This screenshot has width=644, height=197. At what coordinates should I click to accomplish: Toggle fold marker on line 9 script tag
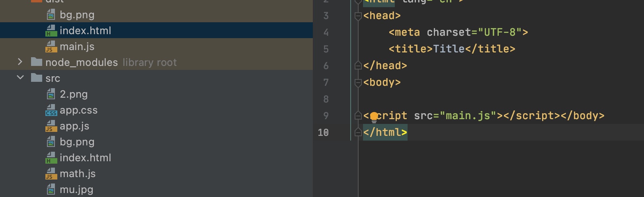[358, 116]
